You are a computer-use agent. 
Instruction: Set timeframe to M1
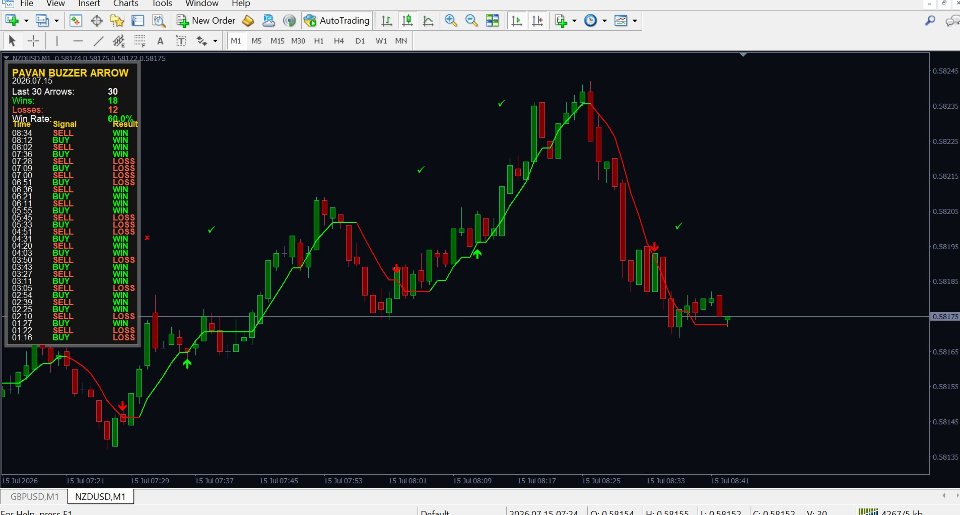coord(236,41)
